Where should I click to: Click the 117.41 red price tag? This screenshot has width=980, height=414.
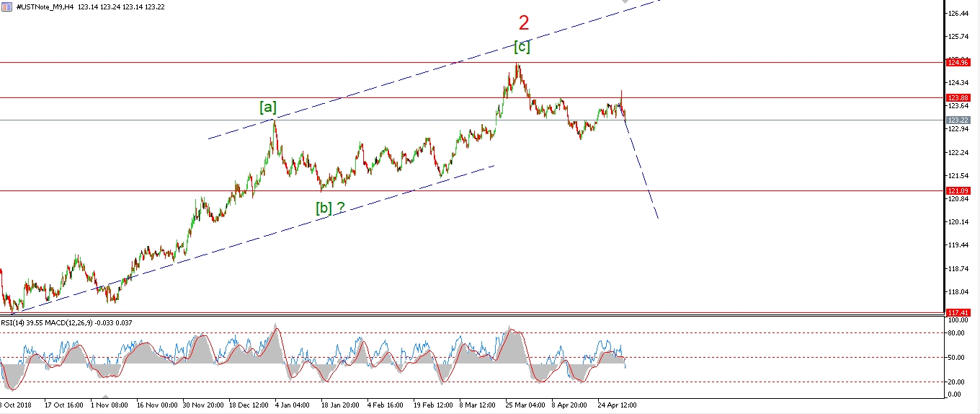958,313
